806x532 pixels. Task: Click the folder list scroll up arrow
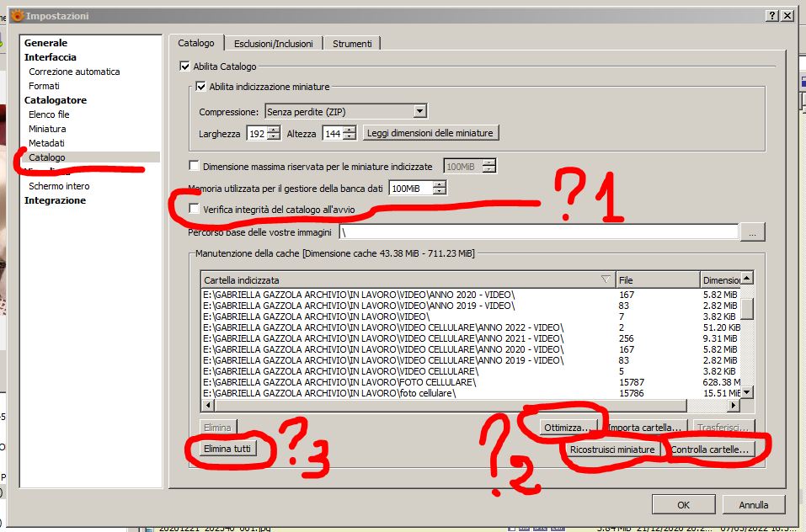(x=747, y=278)
